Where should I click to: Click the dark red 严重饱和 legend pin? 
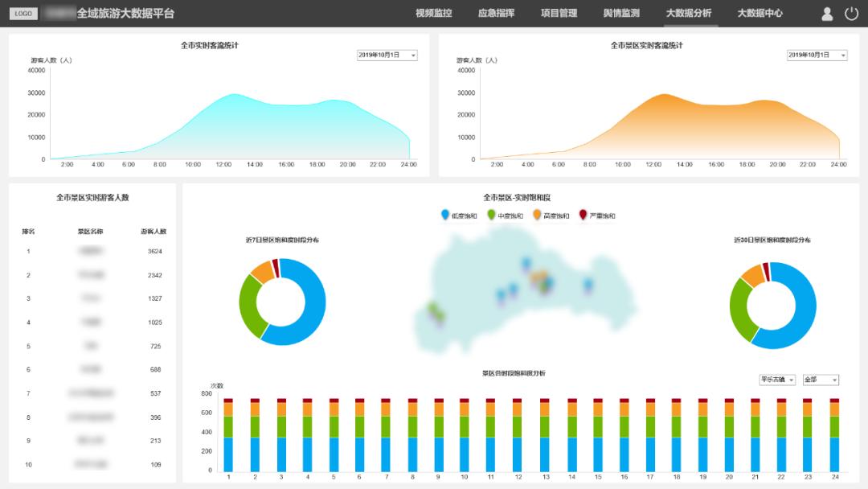583,215
